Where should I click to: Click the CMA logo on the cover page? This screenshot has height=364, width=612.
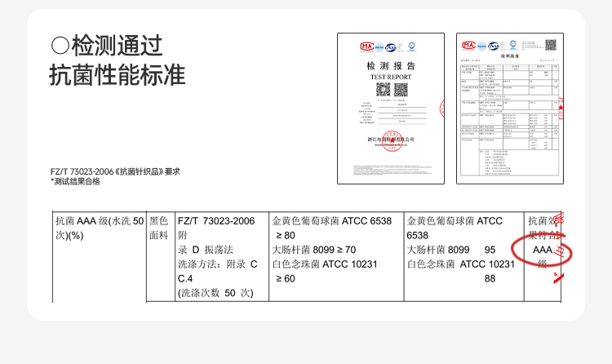pos(367,47)
